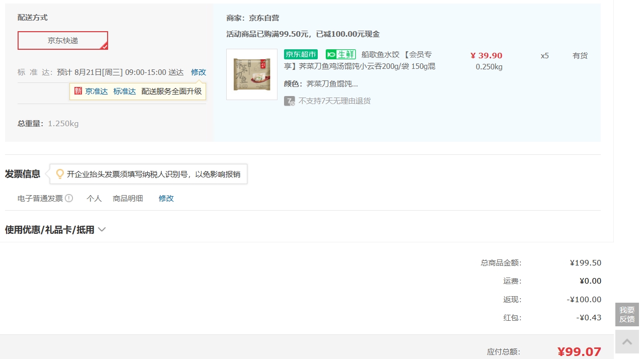Open the 标准达 service link

(x=125, y=92)
